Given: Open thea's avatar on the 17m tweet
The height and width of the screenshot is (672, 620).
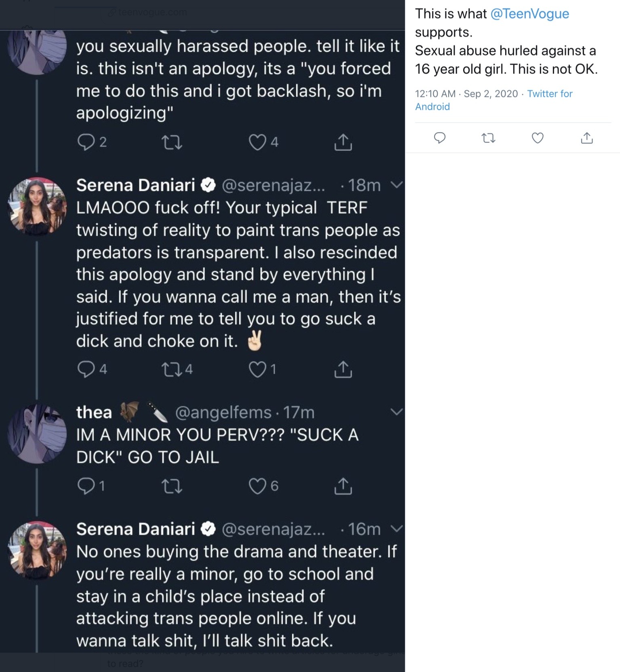Looking at the screenshot, I should pyautogui.click(x=37, y=433).
